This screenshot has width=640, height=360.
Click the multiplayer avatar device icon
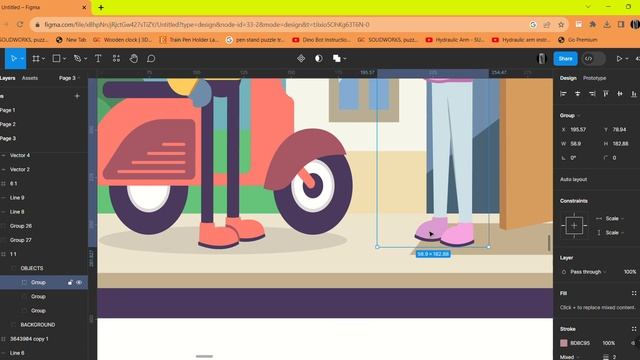click(x=542, y=59)
